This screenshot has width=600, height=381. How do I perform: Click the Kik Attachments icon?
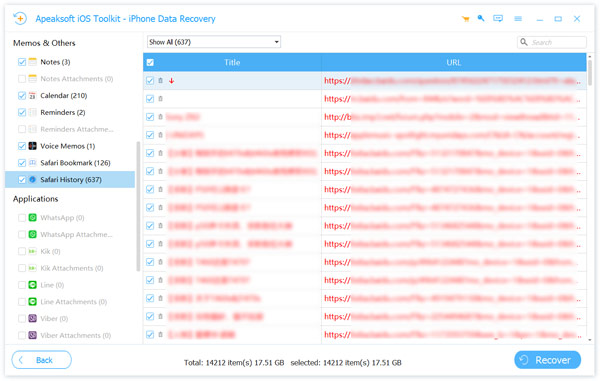(x=33, y=268)
